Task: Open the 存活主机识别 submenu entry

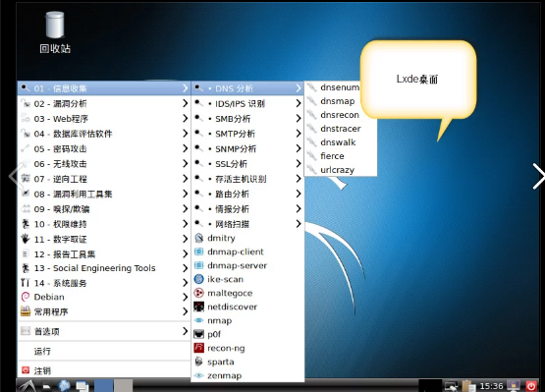Action: point(247,179)
